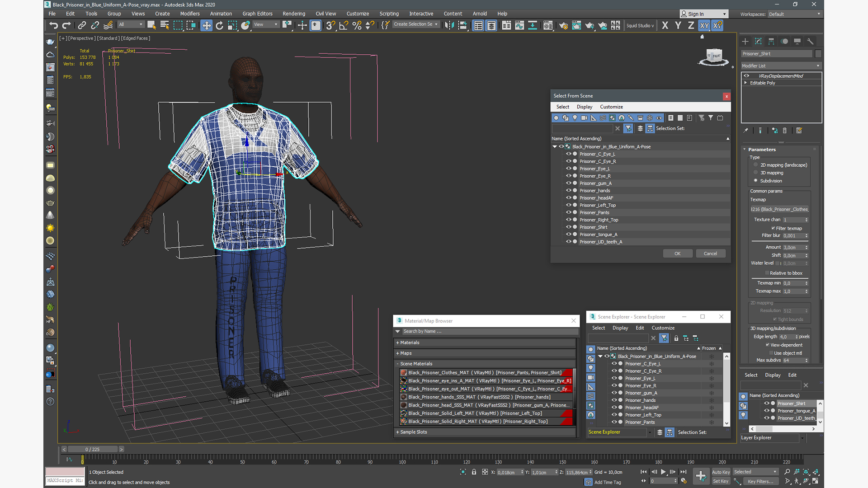Open the Scripting menu
The height and width of the screenshot is (488, 868).
click(389, 14)
